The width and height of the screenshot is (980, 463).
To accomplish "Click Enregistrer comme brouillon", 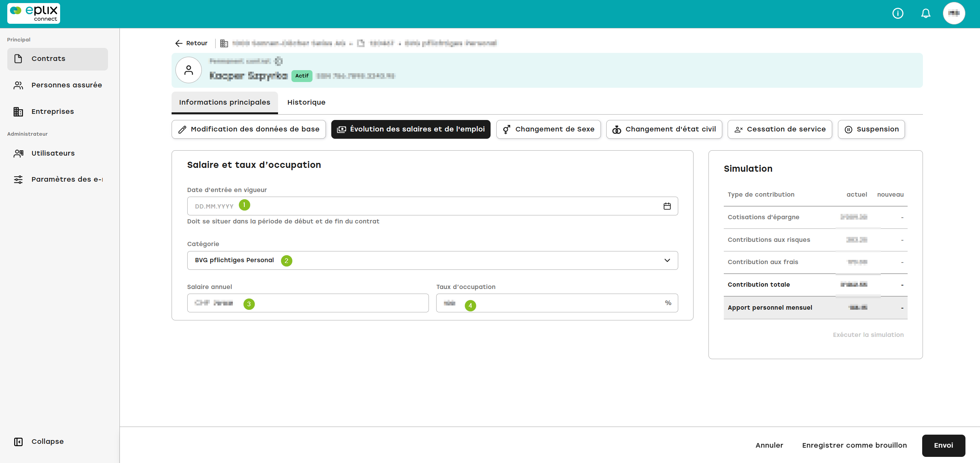I will tap(854, 445).
